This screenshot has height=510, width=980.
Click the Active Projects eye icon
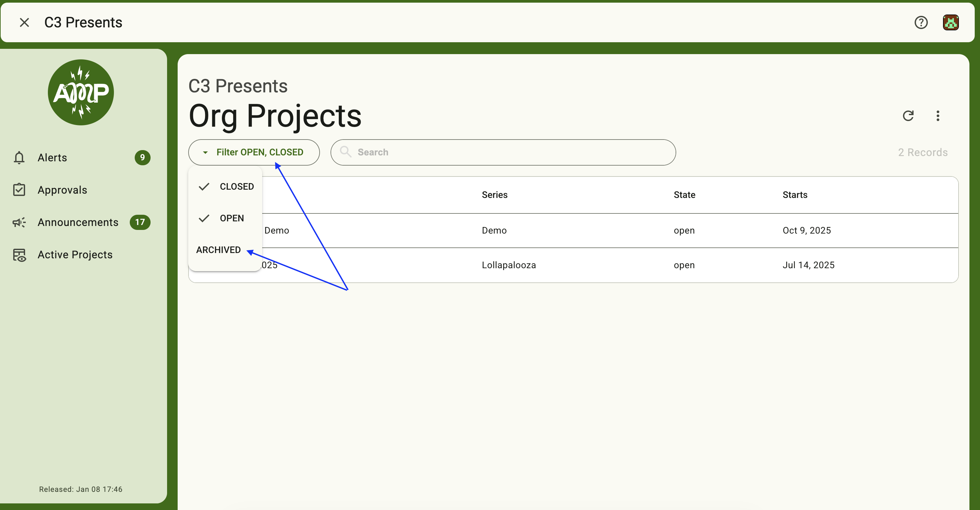pos(19,255)
